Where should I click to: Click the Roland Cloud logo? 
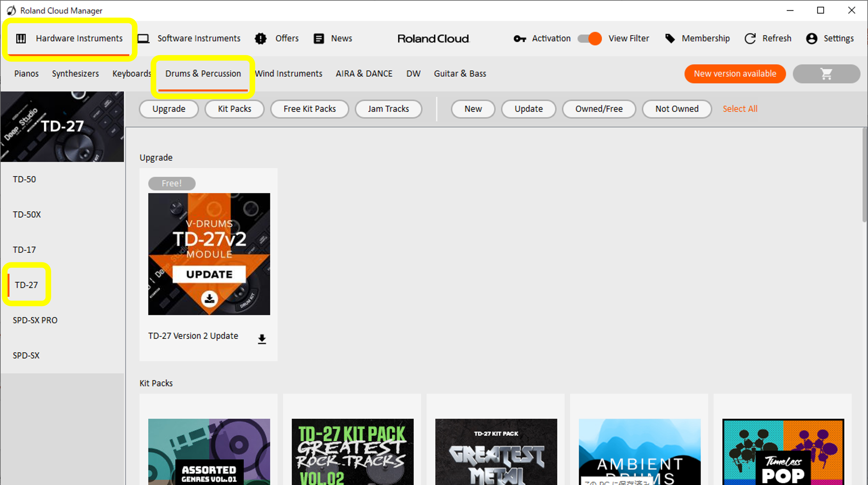pyautogui.click(x=434, y=38)
